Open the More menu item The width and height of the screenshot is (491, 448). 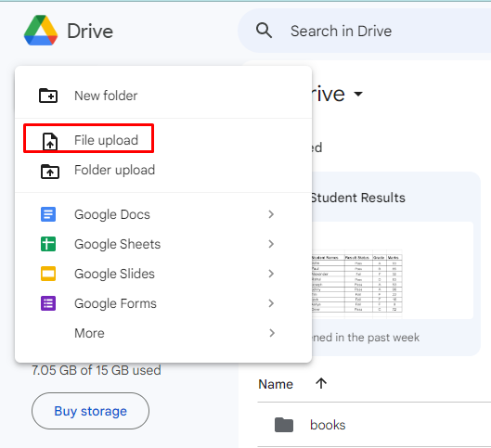[163, 333]
